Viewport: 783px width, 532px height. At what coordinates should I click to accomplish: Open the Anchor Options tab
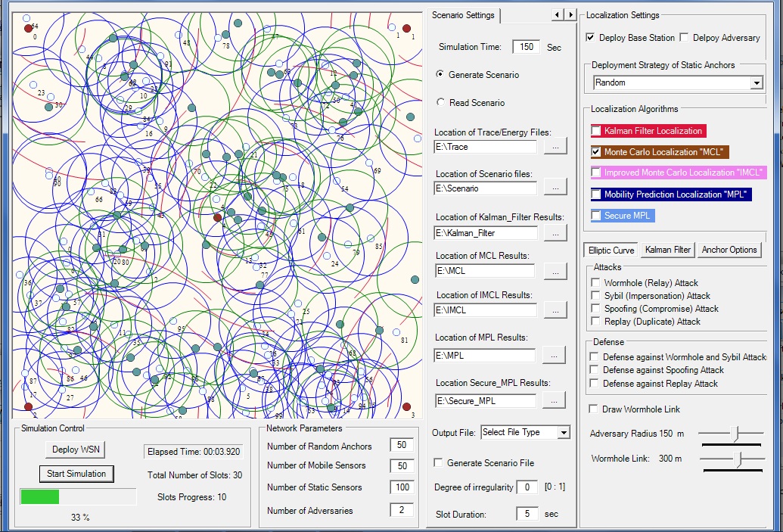click(729, 250)
